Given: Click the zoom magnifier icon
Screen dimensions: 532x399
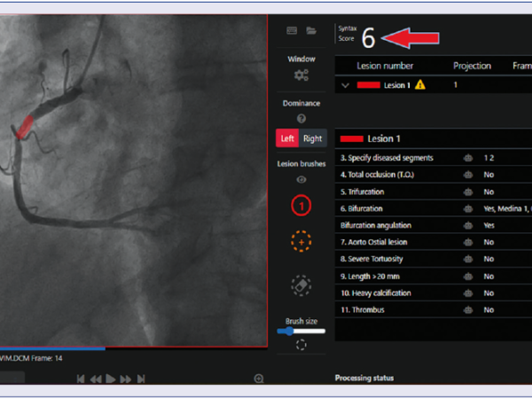Looking at the screenshot, I should [259, 379].
